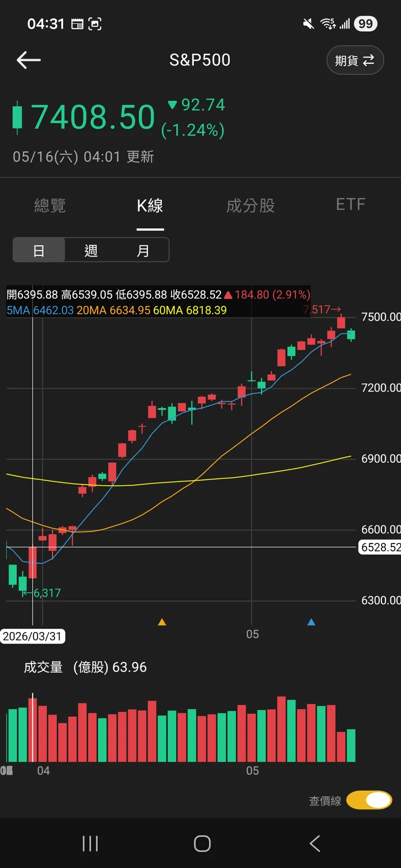Image resolution: width=401 pixels, height=868 pixels.
Task: Select the K線 chart tab
Action: 150,205
